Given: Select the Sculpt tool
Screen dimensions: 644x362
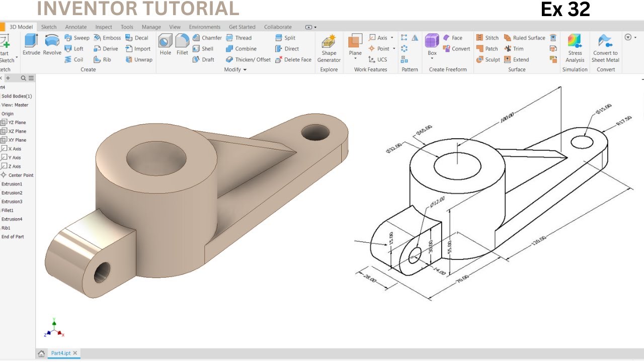Looking at the screenshot, I should point(488,59).
